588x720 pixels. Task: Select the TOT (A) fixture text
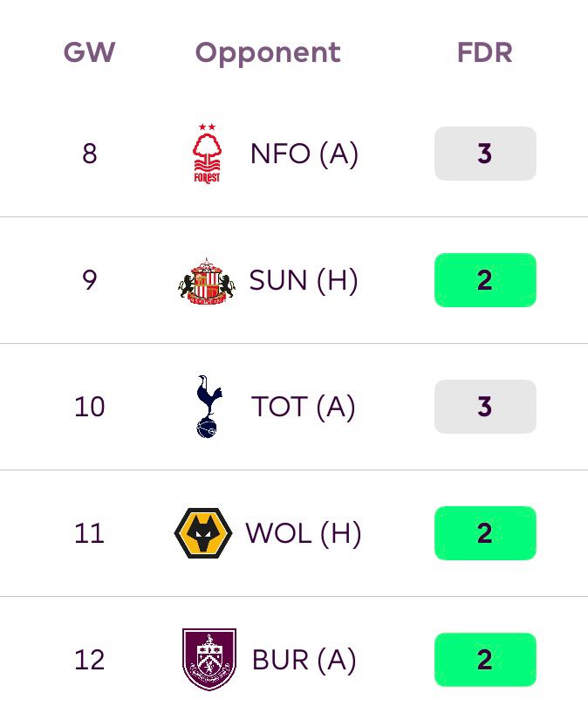click(x=304, y=407)
